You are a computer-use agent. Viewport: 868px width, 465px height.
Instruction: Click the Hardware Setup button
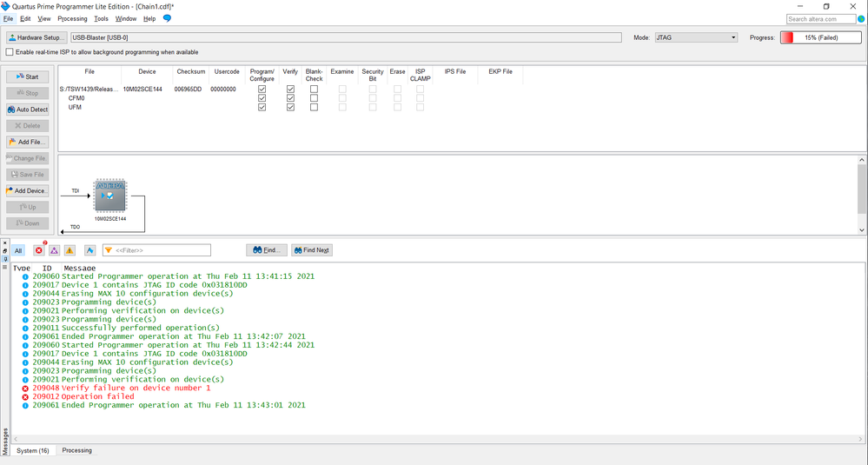tap(36, 37)
